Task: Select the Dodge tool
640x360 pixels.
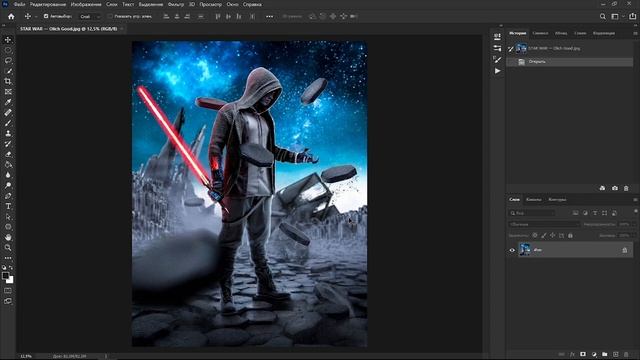Action: click(8, 185)
